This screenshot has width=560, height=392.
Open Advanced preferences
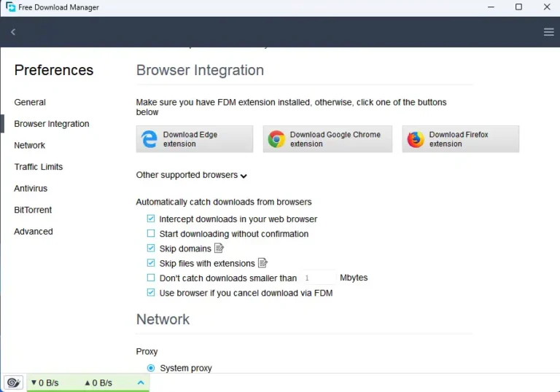coord(34,232)
